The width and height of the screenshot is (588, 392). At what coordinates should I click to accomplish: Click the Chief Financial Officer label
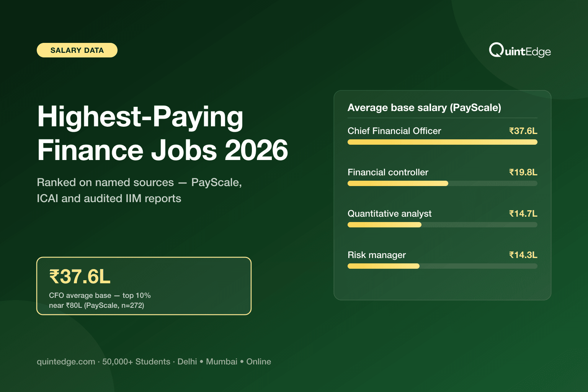[x=394, y=131]
